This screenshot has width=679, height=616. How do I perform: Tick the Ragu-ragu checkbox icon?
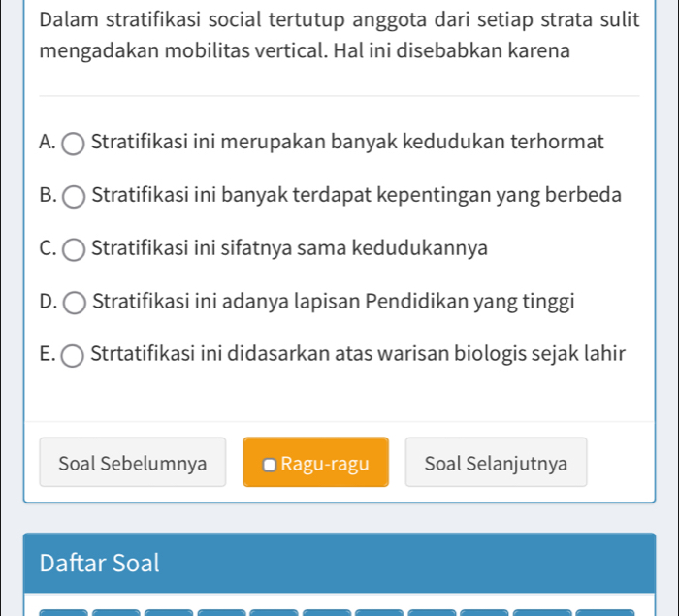click(x=270, y=464)
